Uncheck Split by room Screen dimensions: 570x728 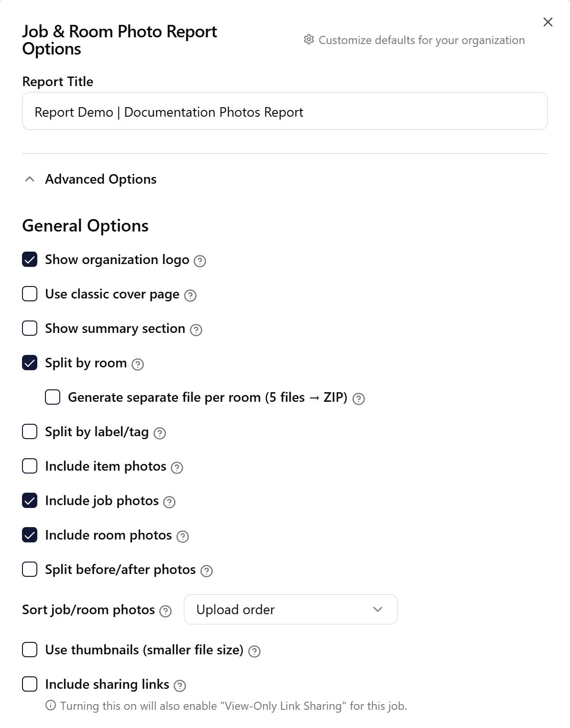pyautogui.click(x=30, y=363)
